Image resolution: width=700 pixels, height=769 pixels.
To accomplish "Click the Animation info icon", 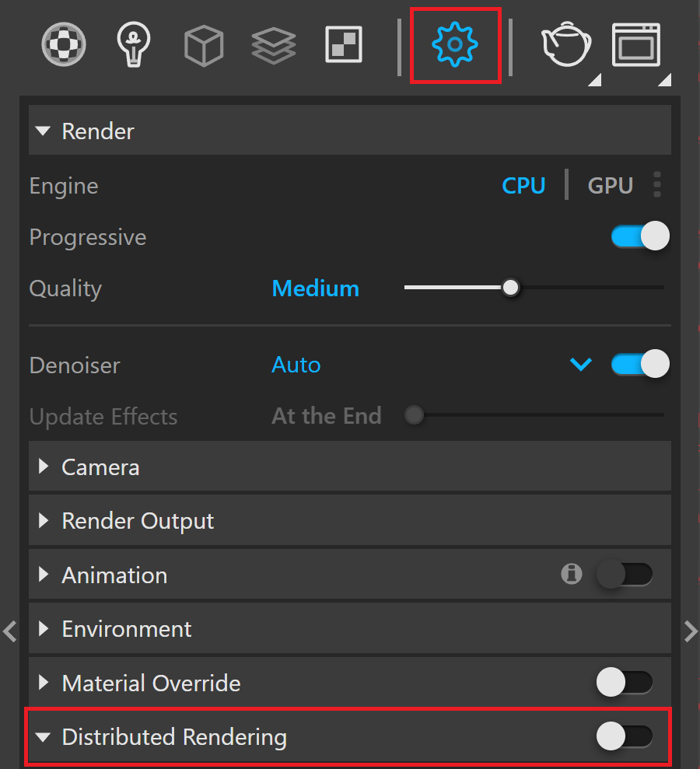I will 572,573.
